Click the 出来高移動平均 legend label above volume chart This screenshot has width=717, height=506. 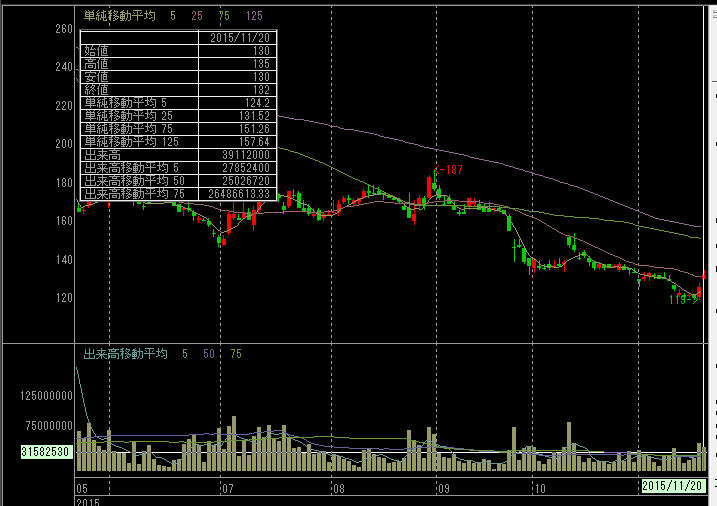pos(126,354)
